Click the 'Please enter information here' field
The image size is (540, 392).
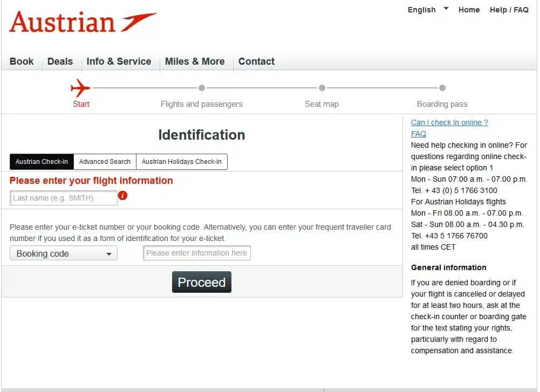click(x=197, y=253)
